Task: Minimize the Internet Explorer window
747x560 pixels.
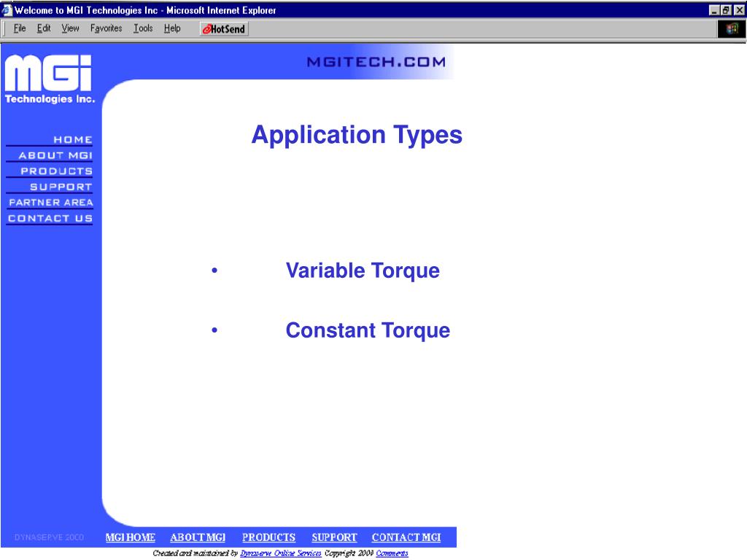Action: [713, 10]
